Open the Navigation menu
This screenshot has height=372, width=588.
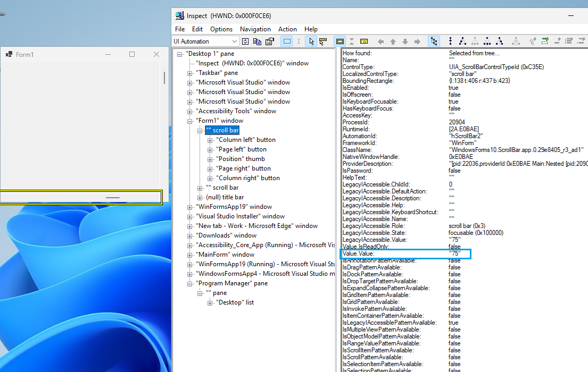[255, 29]
